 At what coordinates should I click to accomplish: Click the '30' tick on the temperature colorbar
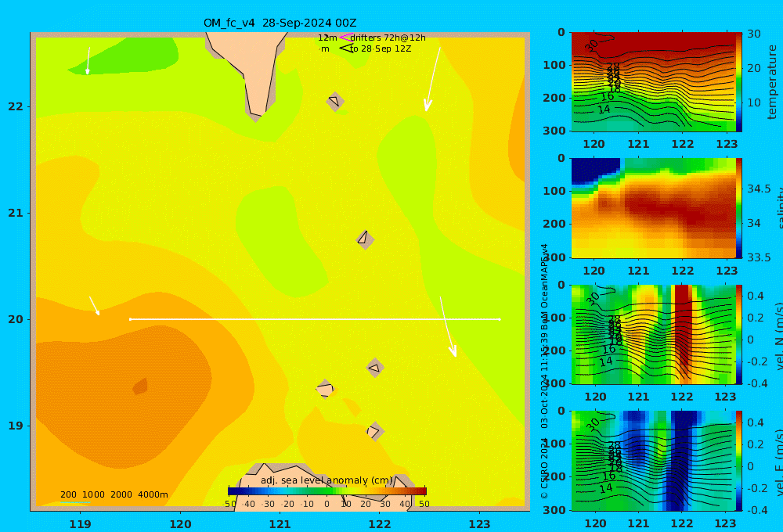[754, 34]
